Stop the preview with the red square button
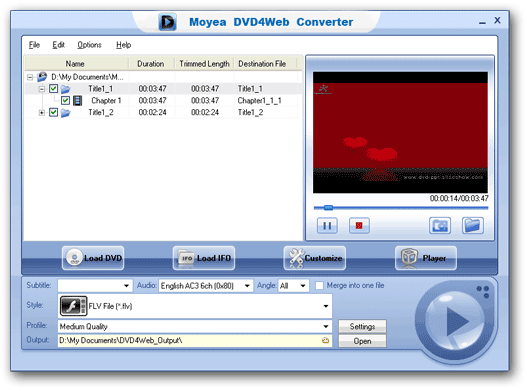 click(x=359, y=225)
